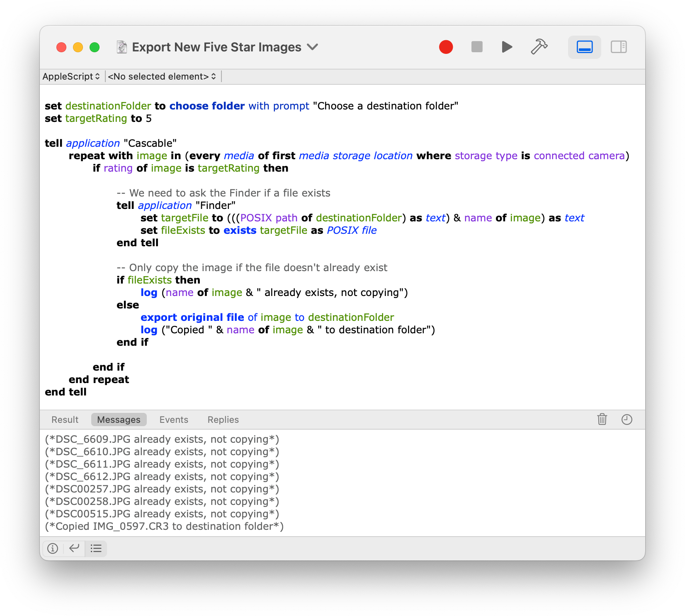685x616 pixels.
Task: Start recording with the red Record button
Action: coord(446,47)
